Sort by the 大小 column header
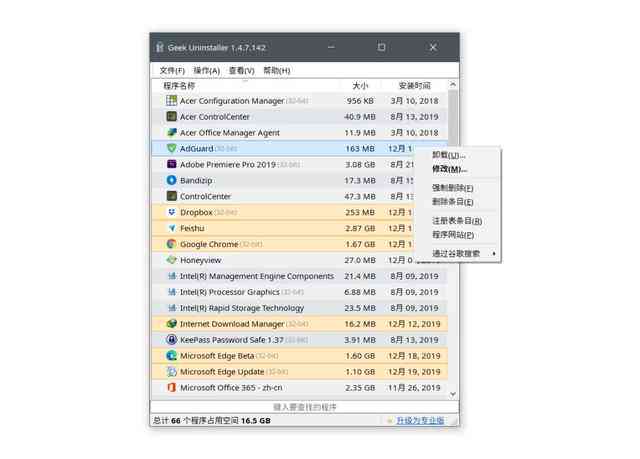This screenshot has height=459, width=640. point(360,86)
